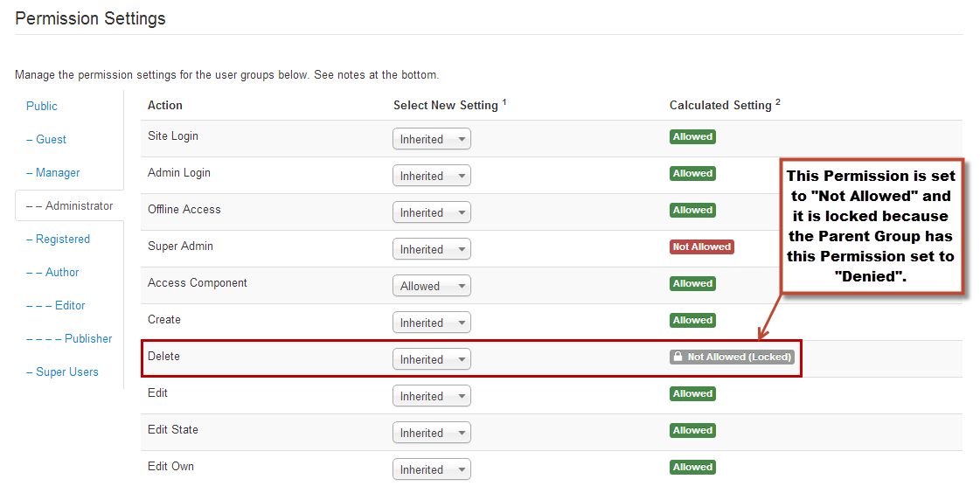Open the Super Admin Inherited dropdown
Screen dimensions: 980x486
431,248
